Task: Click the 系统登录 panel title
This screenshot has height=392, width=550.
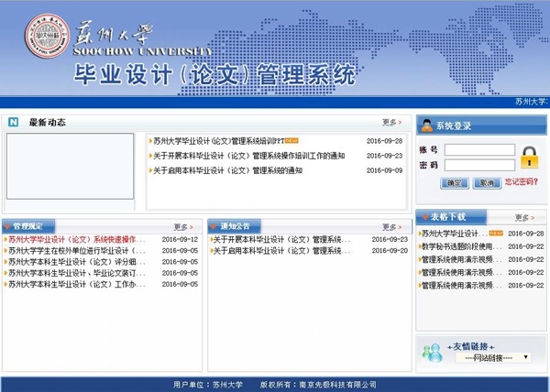Action: [453, 125]
